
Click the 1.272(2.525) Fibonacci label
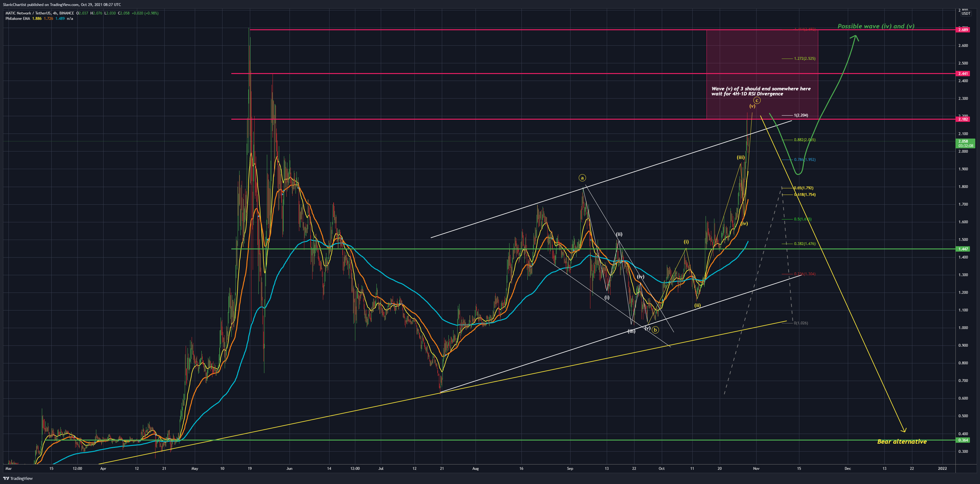tap(805, 59)
